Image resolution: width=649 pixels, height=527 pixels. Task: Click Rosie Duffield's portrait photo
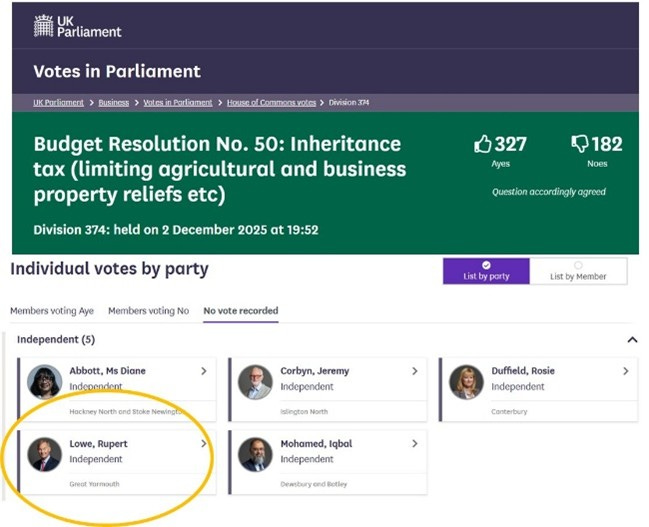pyautogui.click(x=466, y=382)
